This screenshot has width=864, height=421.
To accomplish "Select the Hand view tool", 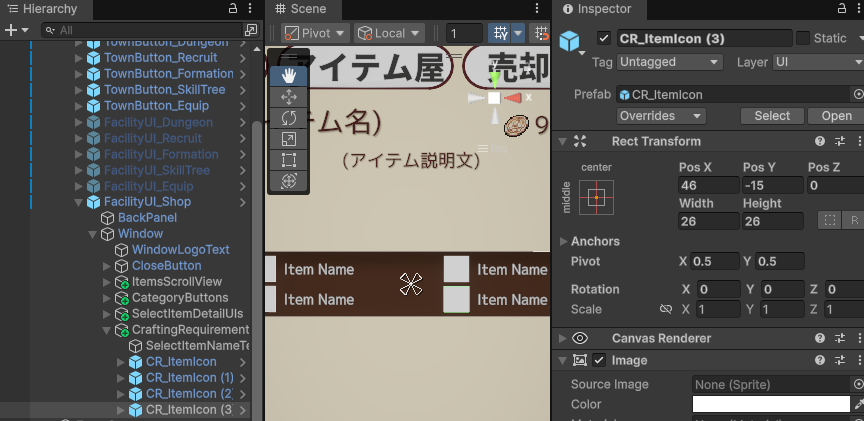I will point(289,75).
